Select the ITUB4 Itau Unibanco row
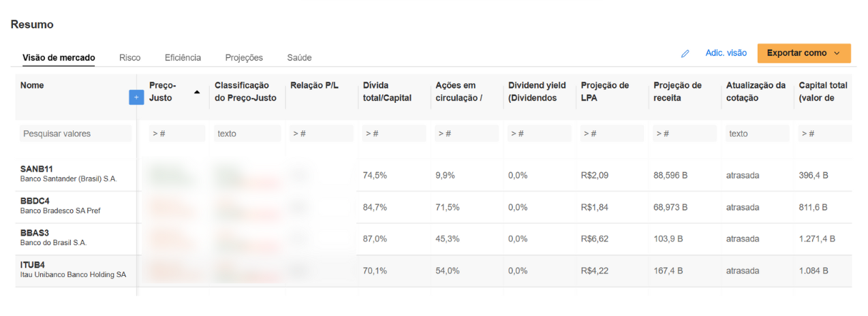 click(433, 270)
